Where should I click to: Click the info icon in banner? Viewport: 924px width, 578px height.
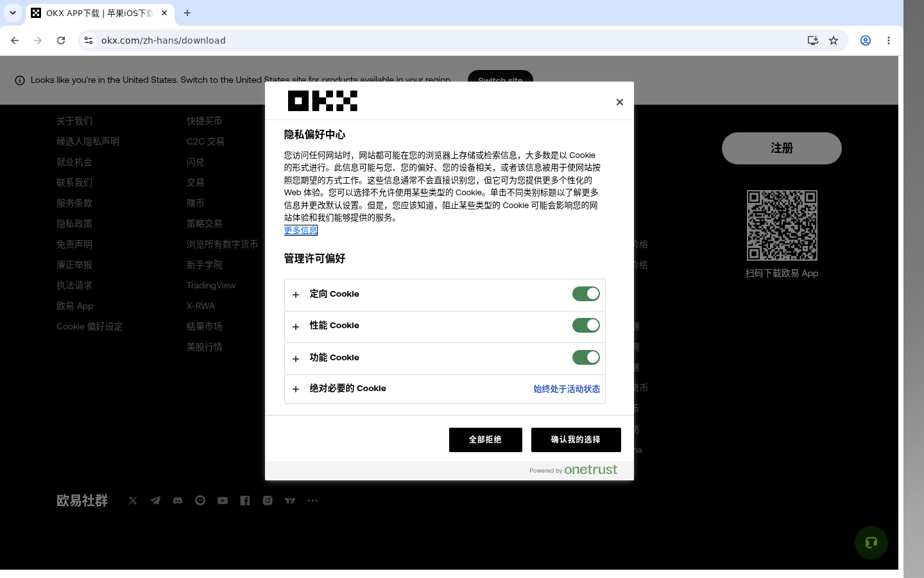pyautogui.click(x=20, y=80)
